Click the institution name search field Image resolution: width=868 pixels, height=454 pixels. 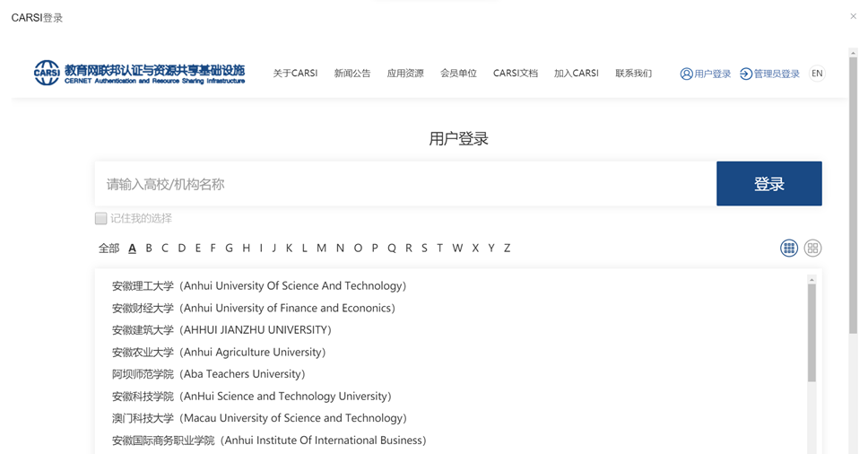point(405,184)
